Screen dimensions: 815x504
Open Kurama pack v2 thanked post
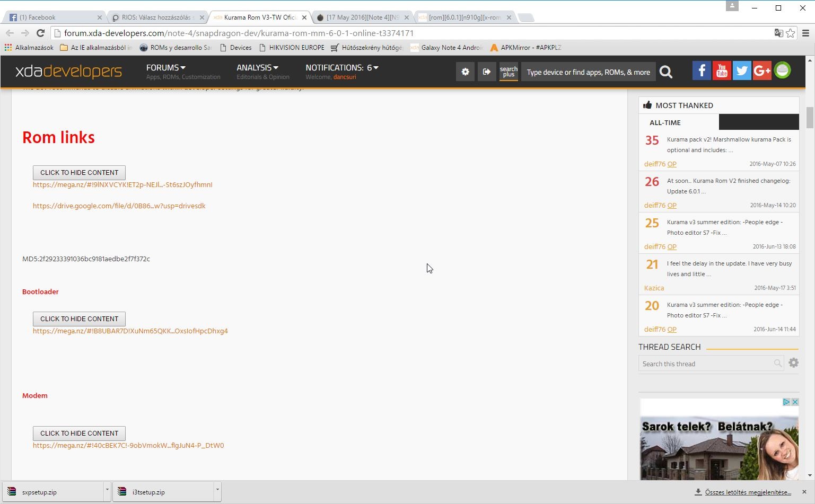coord(729,145)
